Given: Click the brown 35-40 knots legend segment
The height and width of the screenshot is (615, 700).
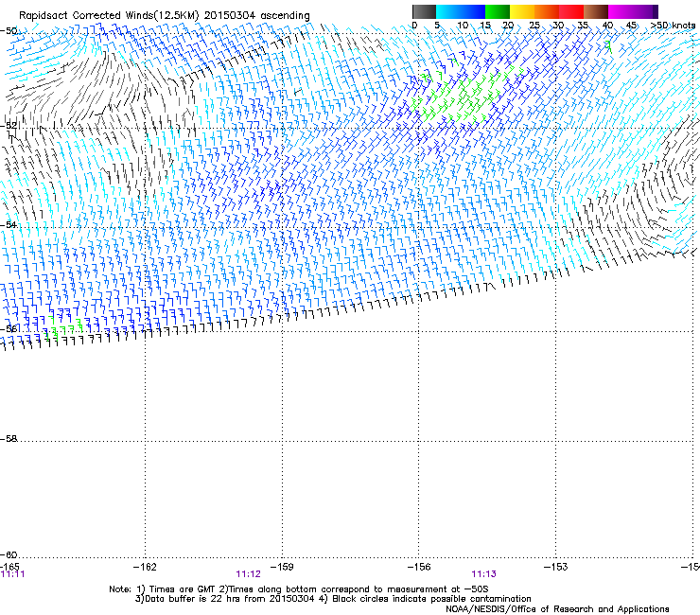Looking at the screenshot, I should (x=596, y=11).
